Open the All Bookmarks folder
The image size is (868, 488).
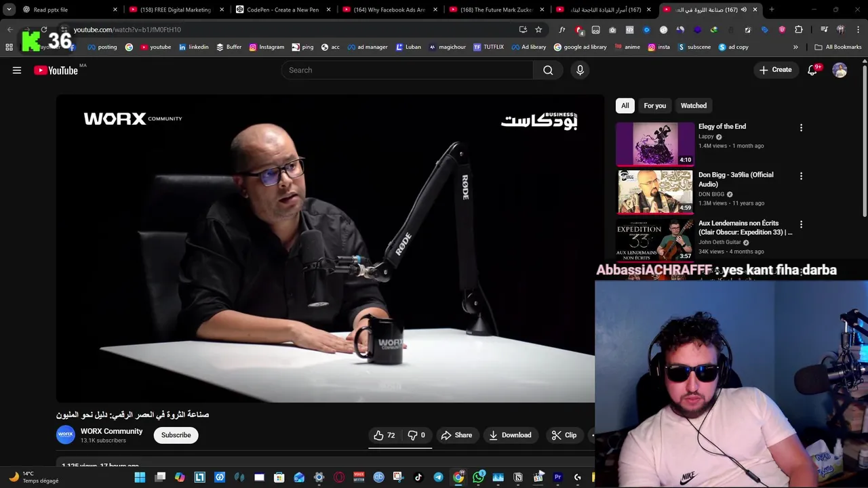838,47
